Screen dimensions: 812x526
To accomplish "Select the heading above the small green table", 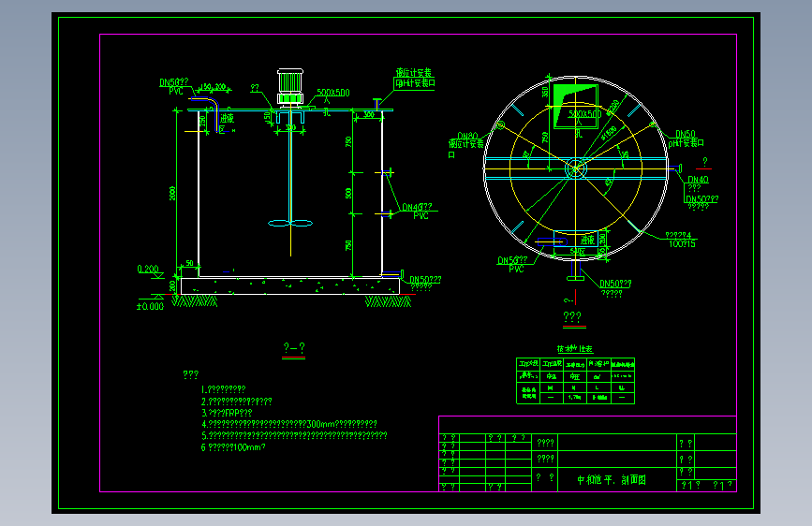I will point(575,349).
